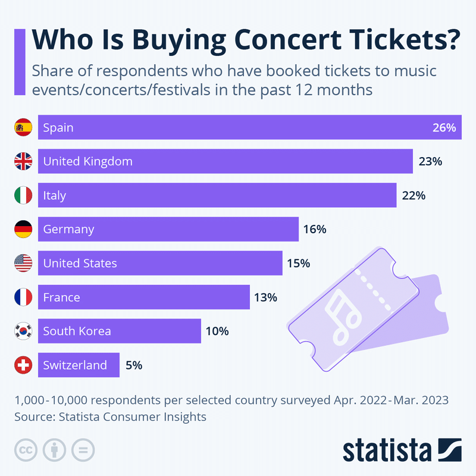Screen dimensions: 476x476
Task: Click the Source: Statista Consumer Insights text
Action: [x=110, y=417]
